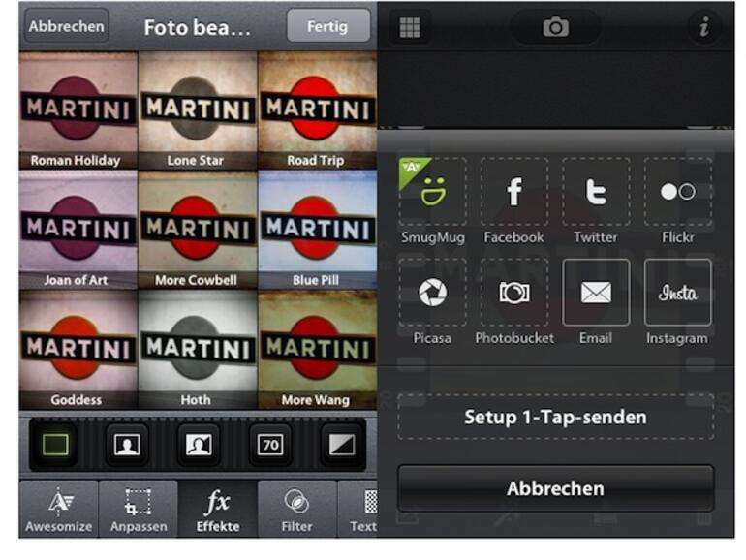
Task: Tap the Foto bea… title text
Action: 198,27
